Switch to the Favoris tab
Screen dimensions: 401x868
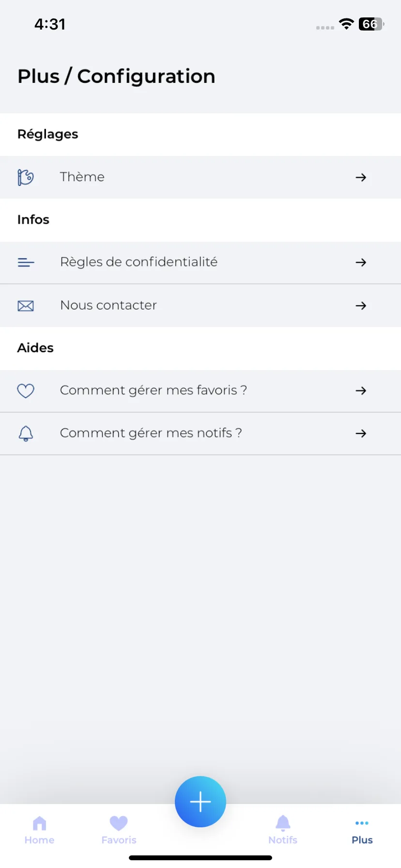click(x=119, y=830)
